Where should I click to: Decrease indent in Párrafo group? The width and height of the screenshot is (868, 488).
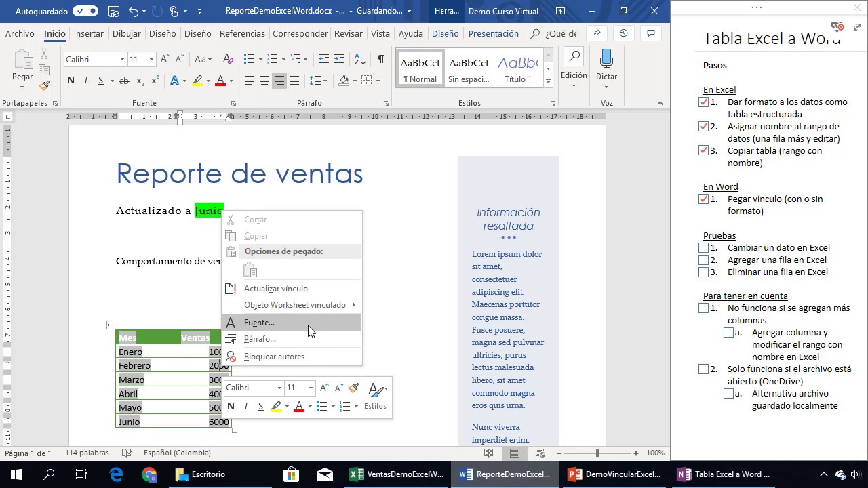point(324,59)
